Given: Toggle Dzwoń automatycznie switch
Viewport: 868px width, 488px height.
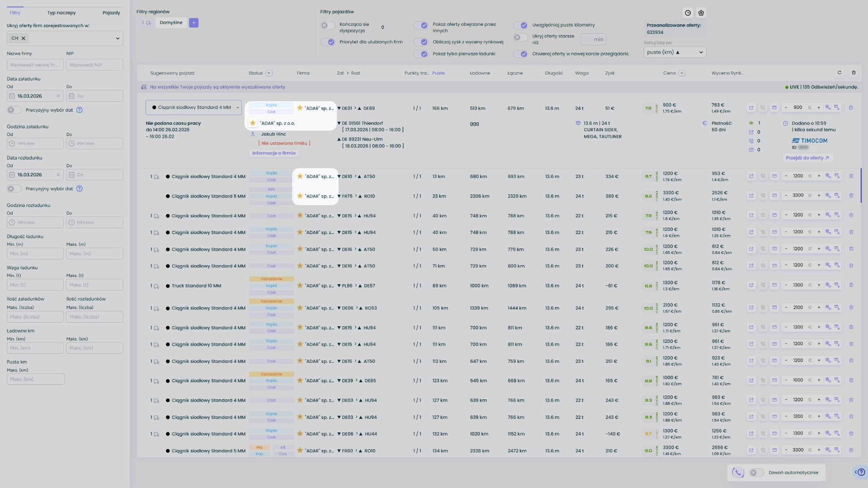Looking at the screenshot, I should [x=757, y=473].
